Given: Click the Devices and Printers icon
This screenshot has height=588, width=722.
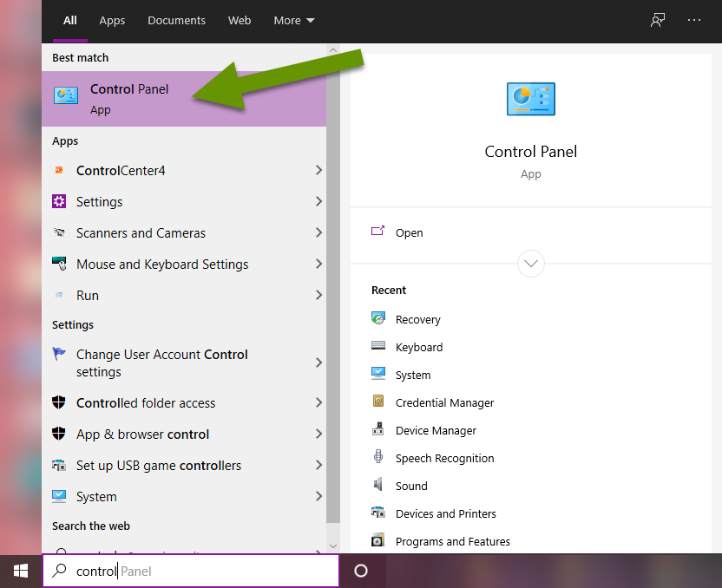Looking at the screenshot, I should pyautogui.click(x=378, y=512).
